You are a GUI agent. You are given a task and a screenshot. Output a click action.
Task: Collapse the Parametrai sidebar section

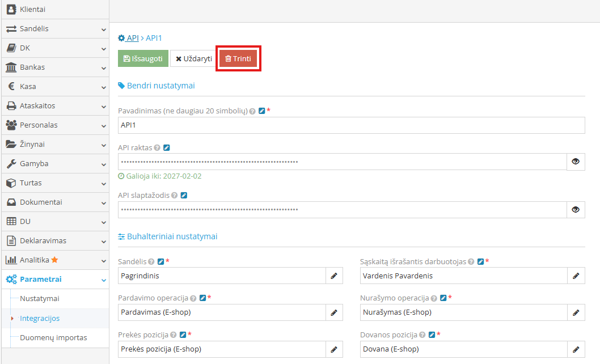[x=55, y=279]
